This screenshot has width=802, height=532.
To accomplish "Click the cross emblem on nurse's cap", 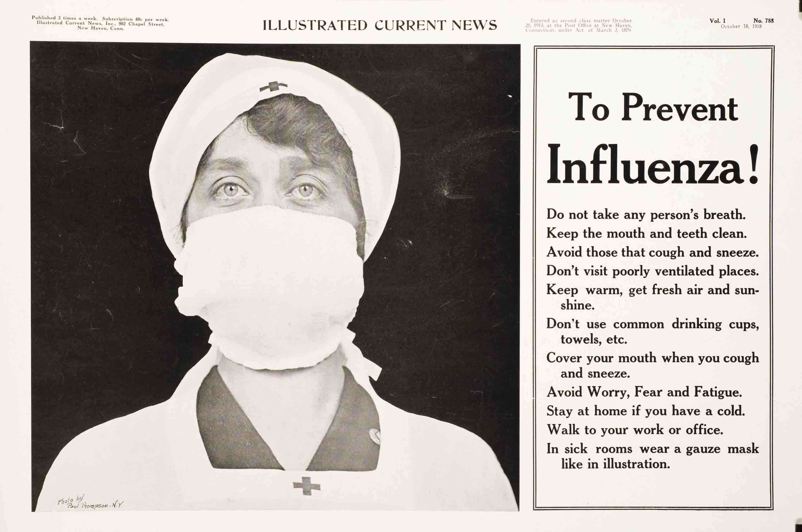I will (273, 87).
